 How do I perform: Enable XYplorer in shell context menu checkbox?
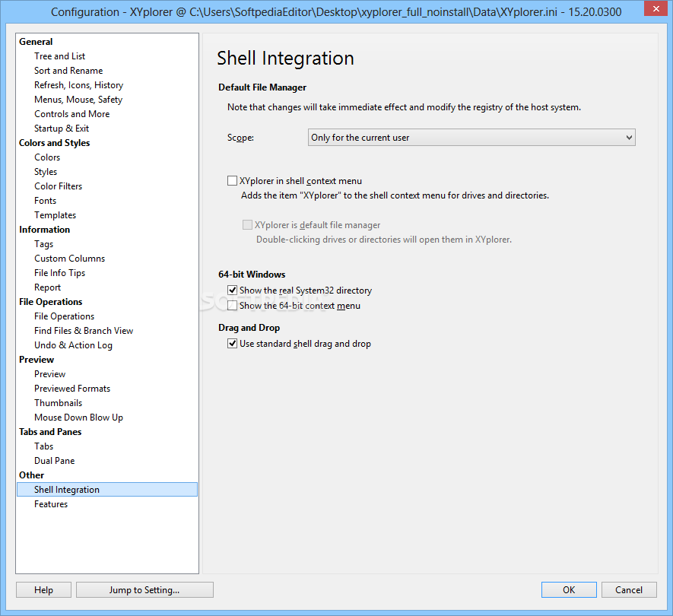pos(232,181)
